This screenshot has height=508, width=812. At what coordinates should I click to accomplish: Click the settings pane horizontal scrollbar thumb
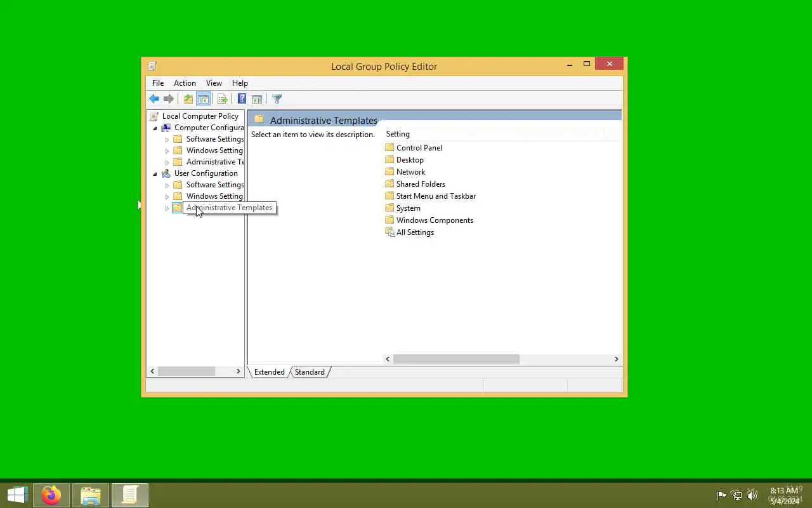pyautogui.click(x=456, y=359)
